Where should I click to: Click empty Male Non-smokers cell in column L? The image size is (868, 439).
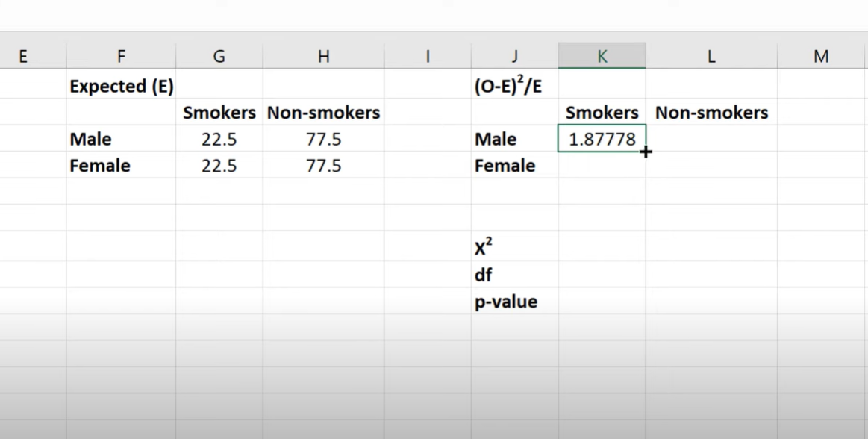click(x=711, y=139)
